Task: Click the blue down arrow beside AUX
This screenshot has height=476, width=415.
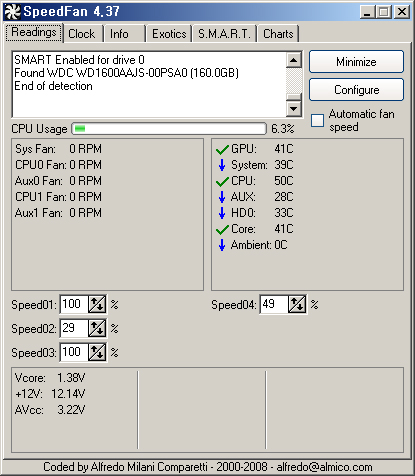Action: (222, 197)
